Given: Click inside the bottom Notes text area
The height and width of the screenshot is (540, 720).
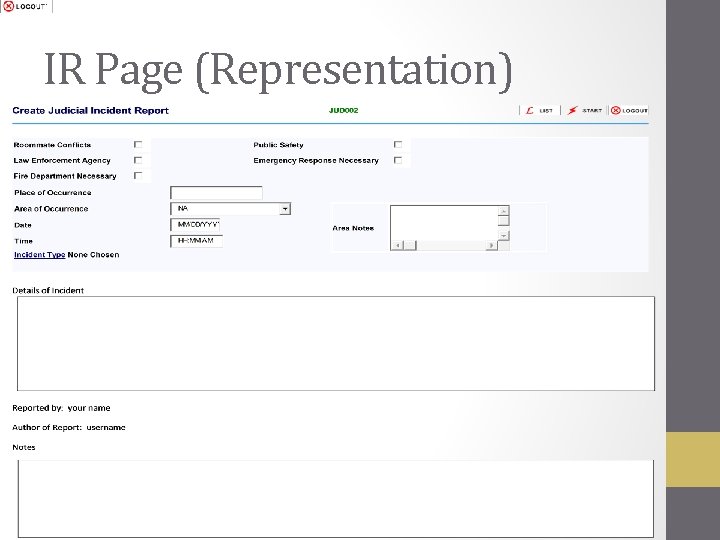Looking at the screenshot, I should click(x=336, y=499).
